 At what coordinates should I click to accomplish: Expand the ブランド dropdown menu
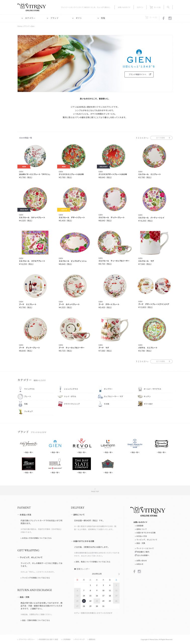click(x=53, y=18)
